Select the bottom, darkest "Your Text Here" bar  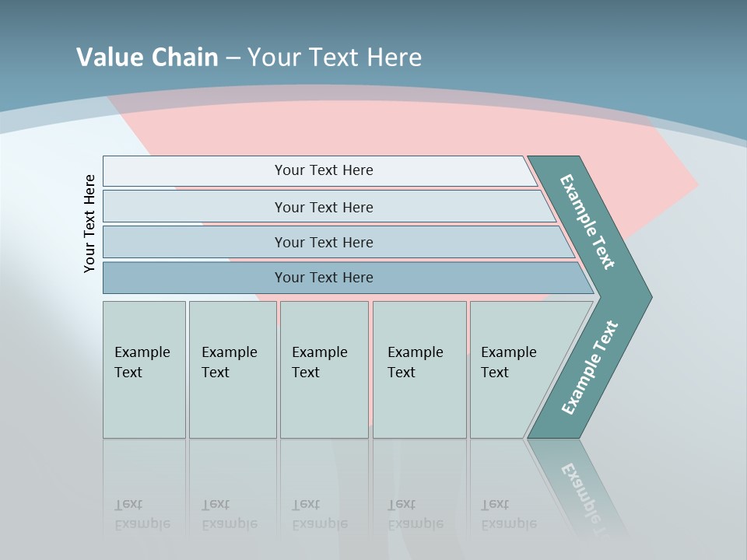pyautogui.click(x=324, y=278)
